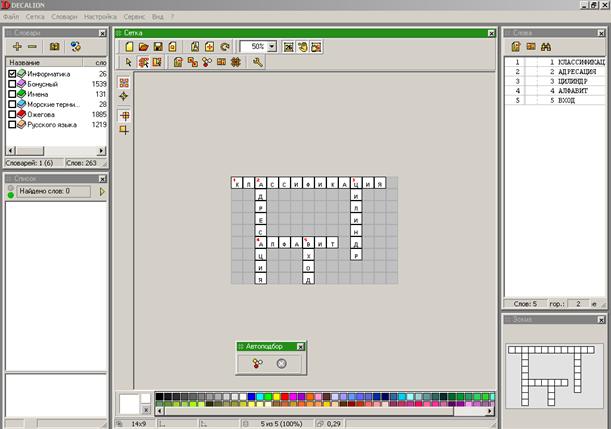
Task: Click the New grid document icon
Action: [129, 47]
